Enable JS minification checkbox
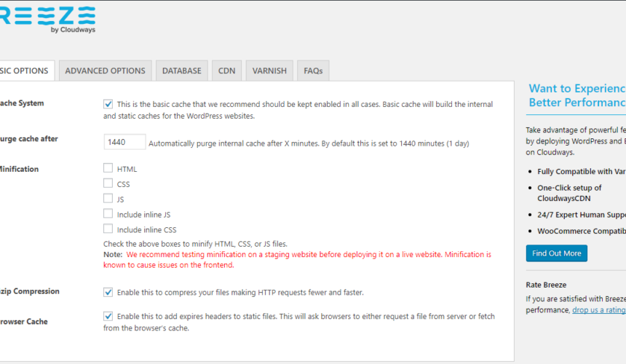626x364 pixels. pyautogui.click(x=108, y=198)
